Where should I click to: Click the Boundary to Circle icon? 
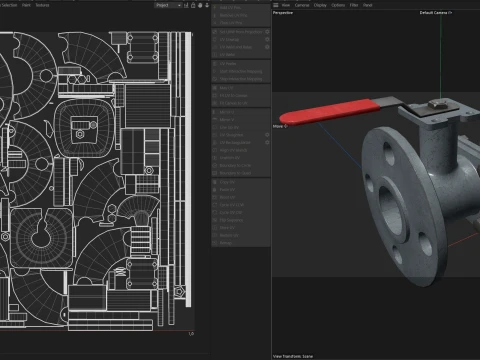pos(215,165)
